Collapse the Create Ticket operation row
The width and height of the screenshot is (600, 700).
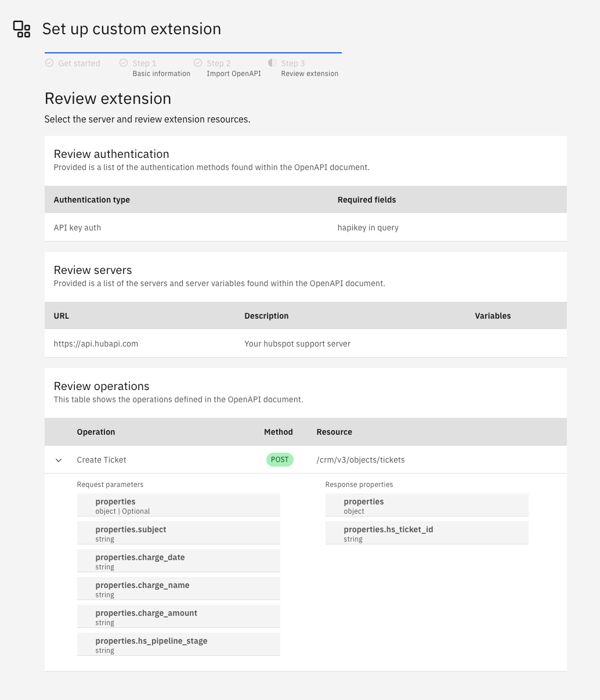click(x=58, y=460)
